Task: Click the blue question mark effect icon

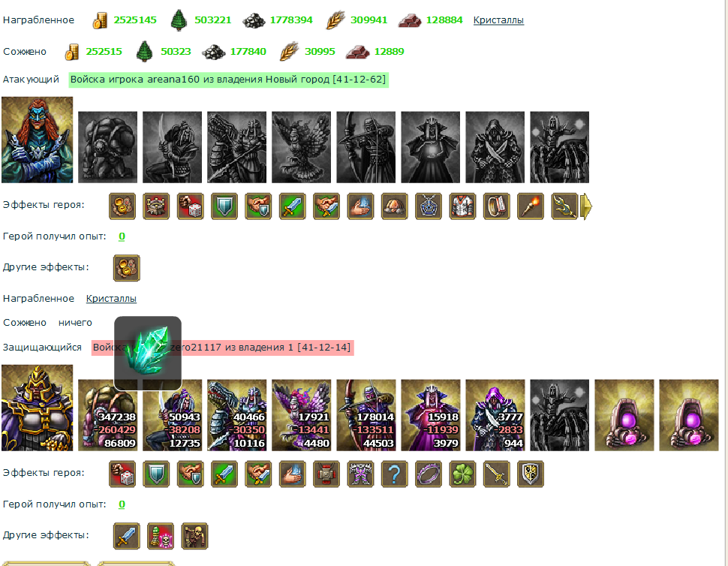Action: pos(395,474)
